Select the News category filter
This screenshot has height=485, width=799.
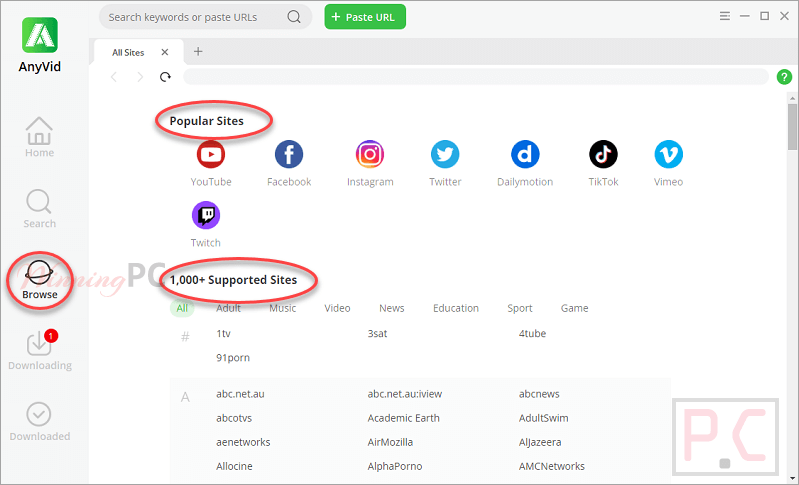(391, 308)
